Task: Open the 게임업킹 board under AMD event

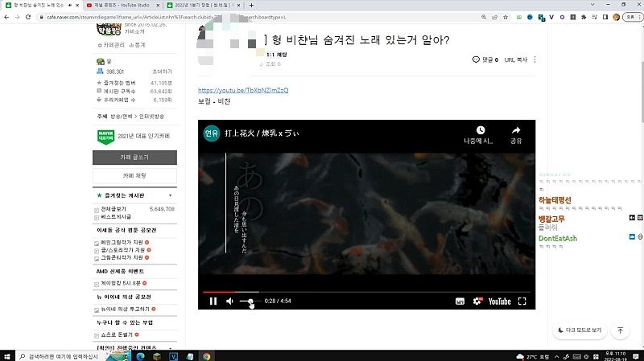Action: 121,283
